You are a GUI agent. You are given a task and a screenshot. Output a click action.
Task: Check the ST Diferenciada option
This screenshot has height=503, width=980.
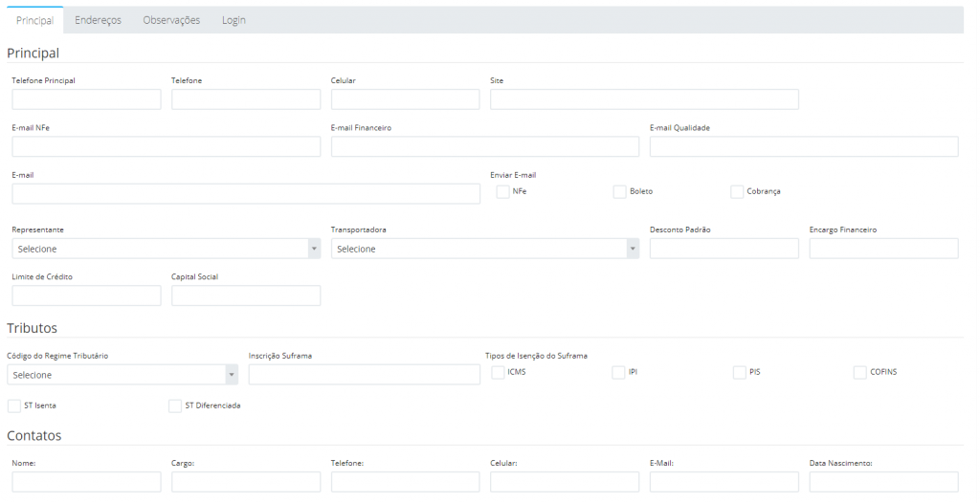pyautogui.click(x=175, y=406)
